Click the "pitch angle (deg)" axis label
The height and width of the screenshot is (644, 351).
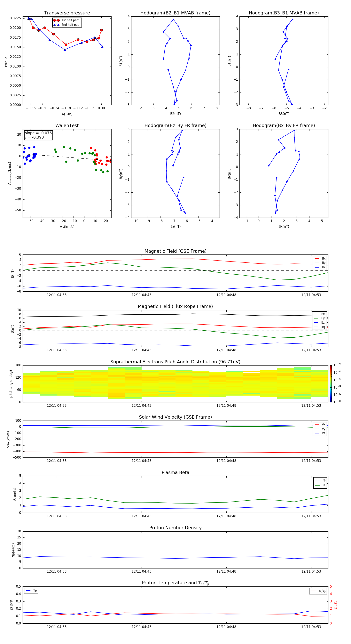[11, 384]
